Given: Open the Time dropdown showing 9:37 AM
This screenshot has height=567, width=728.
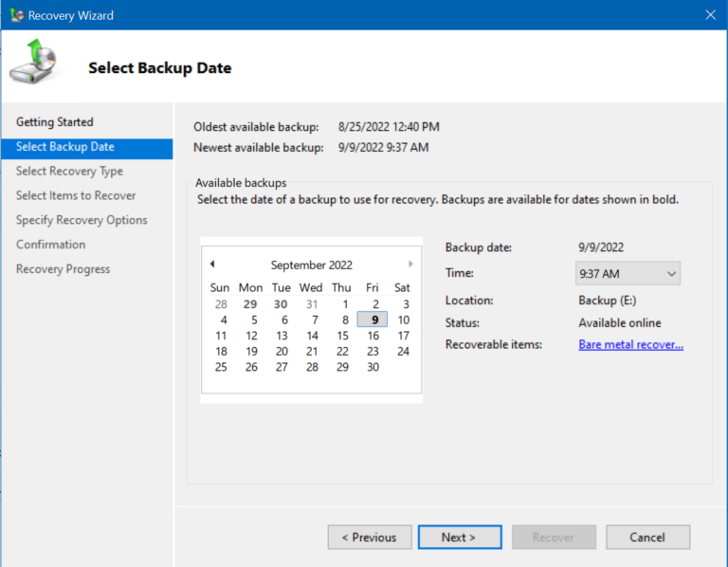Looking at the screenshot, I should (628, 273).
